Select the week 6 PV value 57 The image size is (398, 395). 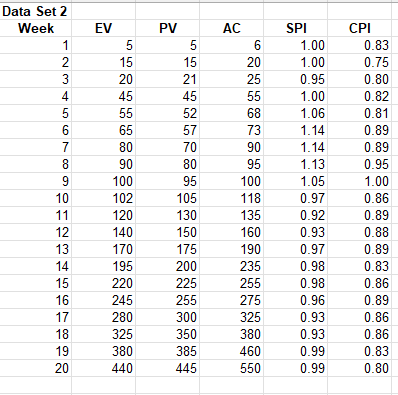167,130
